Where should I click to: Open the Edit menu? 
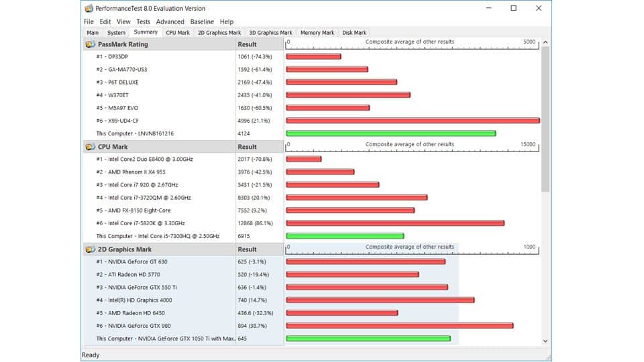(105, 21)
